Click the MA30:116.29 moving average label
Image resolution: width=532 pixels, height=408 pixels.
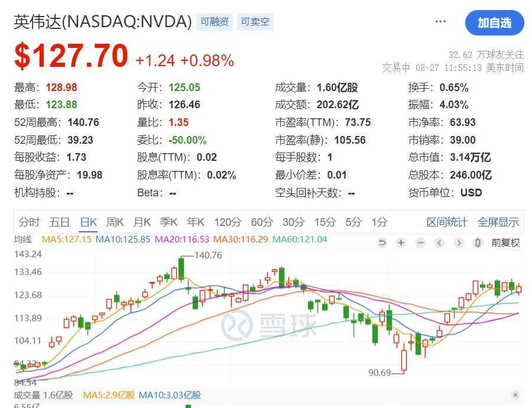coord(241,239)
